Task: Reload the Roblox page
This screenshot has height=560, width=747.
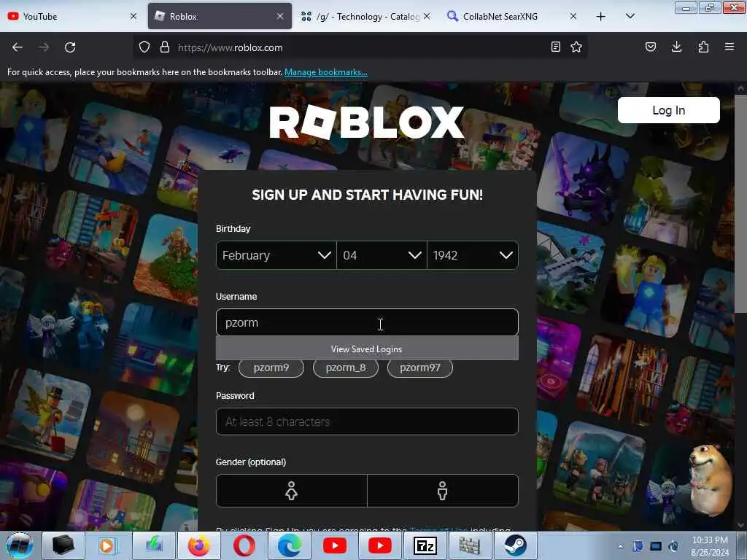Action: coord(70,47)
